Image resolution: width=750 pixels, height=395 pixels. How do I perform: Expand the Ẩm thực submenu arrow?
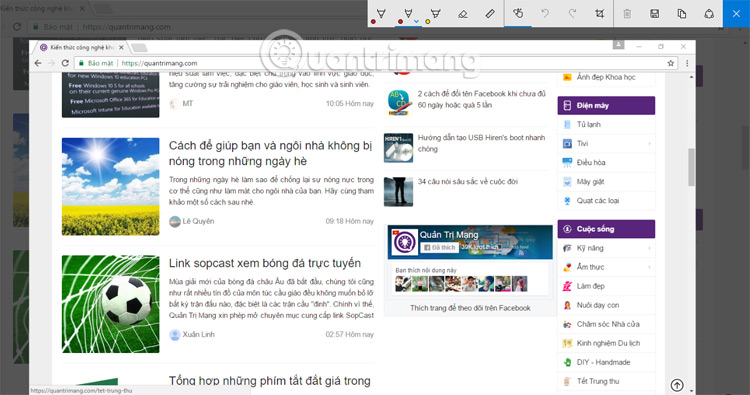pos(649,267)
